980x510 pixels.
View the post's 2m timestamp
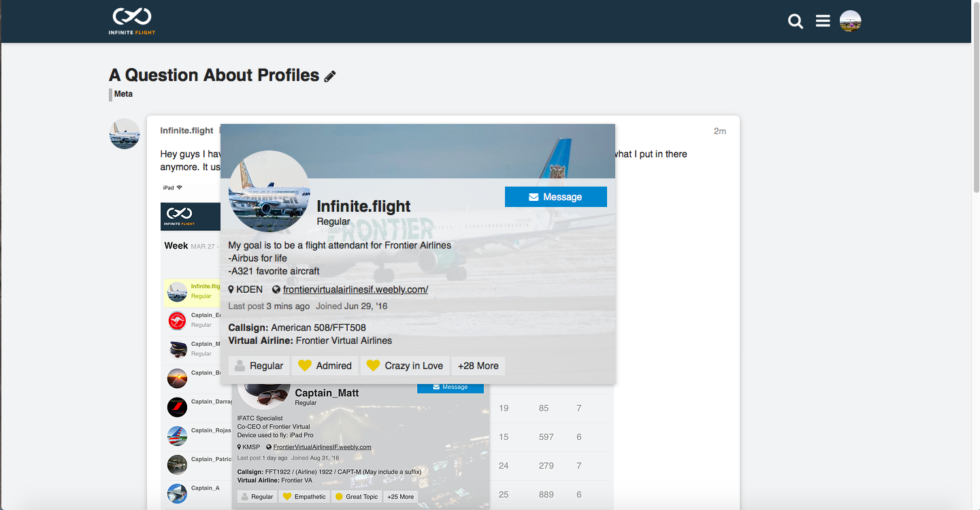[x=720, y=131]
